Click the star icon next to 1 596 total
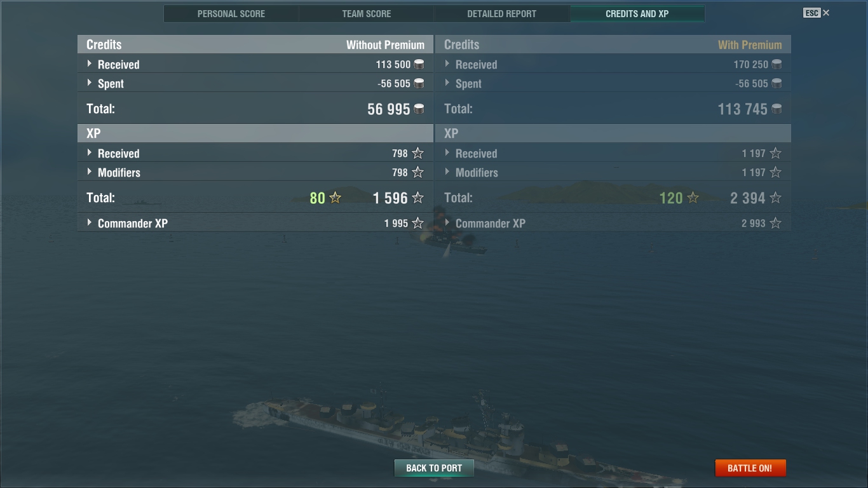The image size is (868, 488). pyautogui.click(x=417, y=198)
